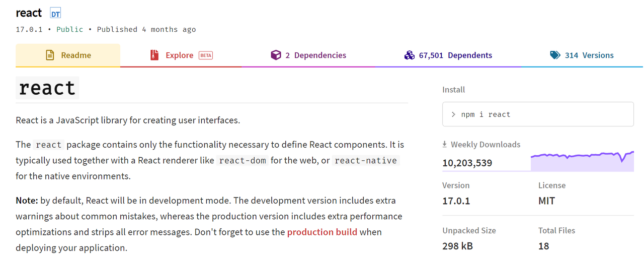
Task: Click the 17.0.1 version in header line
Action: pyautogui.click(x=29, y=29)
